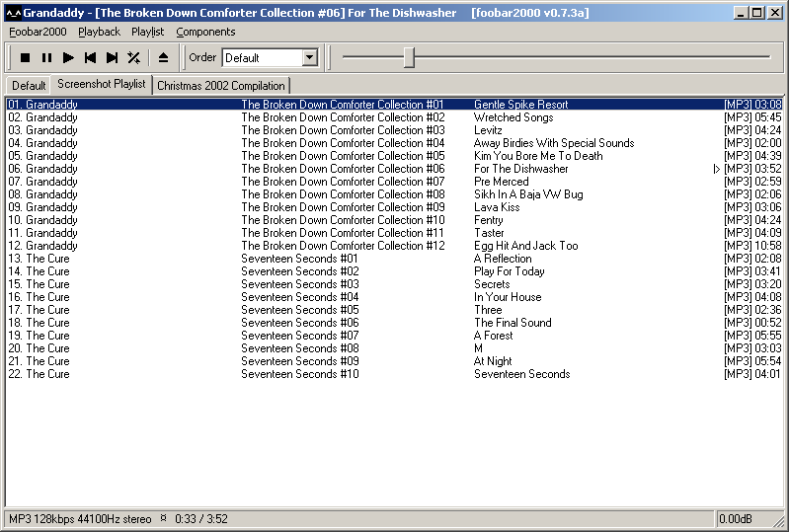789x532 pixels.
Task: Open the Components menu
Action: (205, 32)
